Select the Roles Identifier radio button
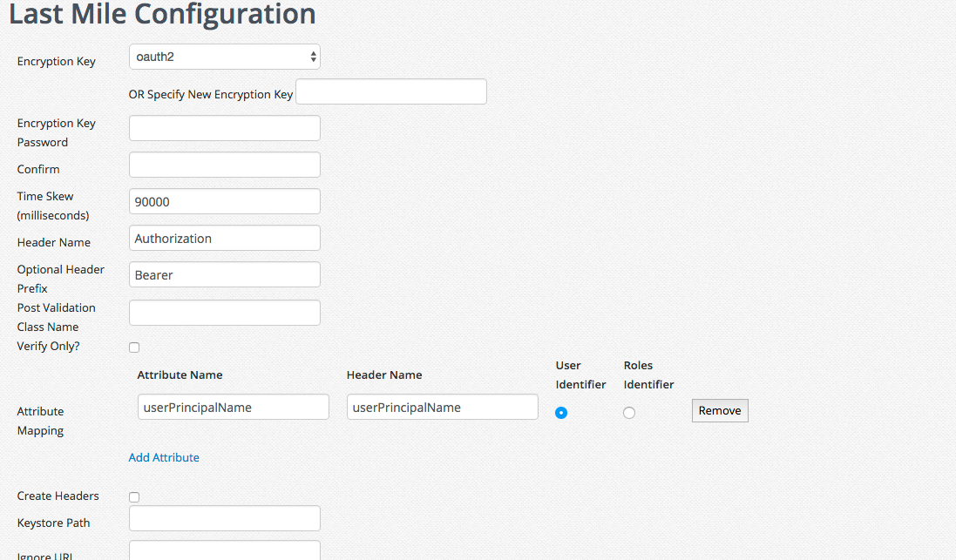This screenshot has width=956, height=560. point(629,413)
